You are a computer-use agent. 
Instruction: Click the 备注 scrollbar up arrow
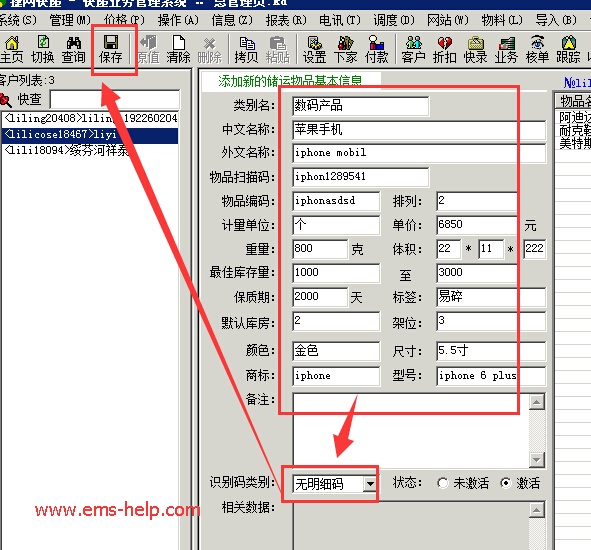(536, 402)
